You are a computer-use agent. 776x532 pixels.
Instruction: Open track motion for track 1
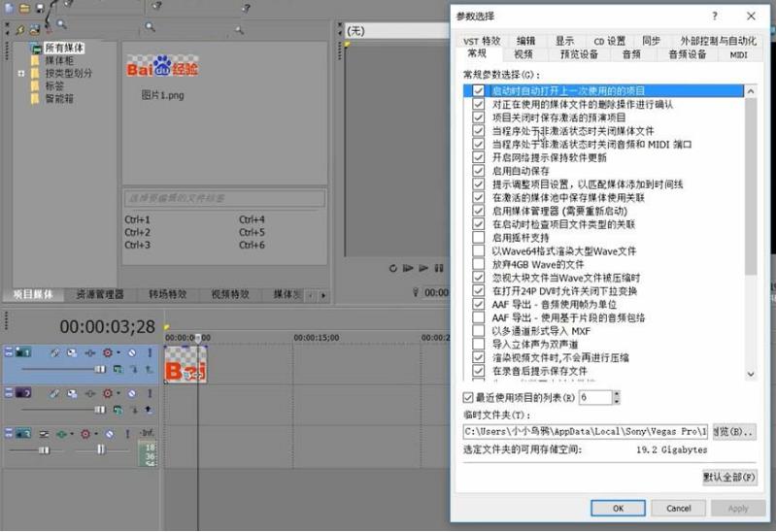click(x=72, y=352)
